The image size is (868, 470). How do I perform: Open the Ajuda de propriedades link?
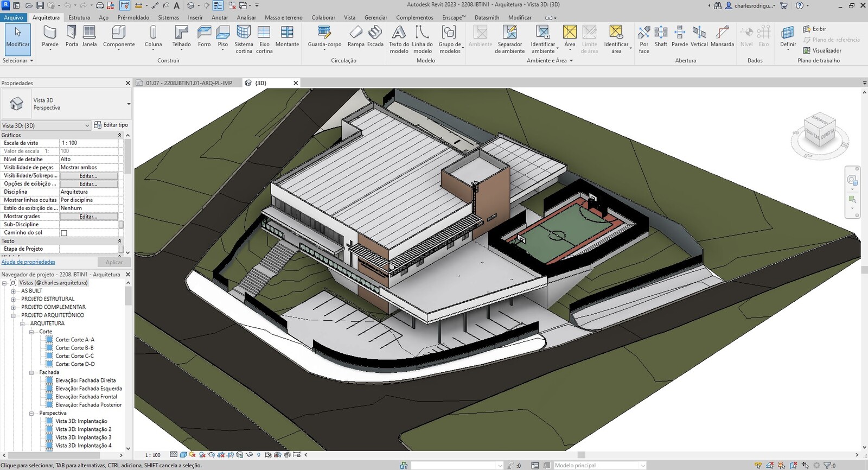point(28,262)
